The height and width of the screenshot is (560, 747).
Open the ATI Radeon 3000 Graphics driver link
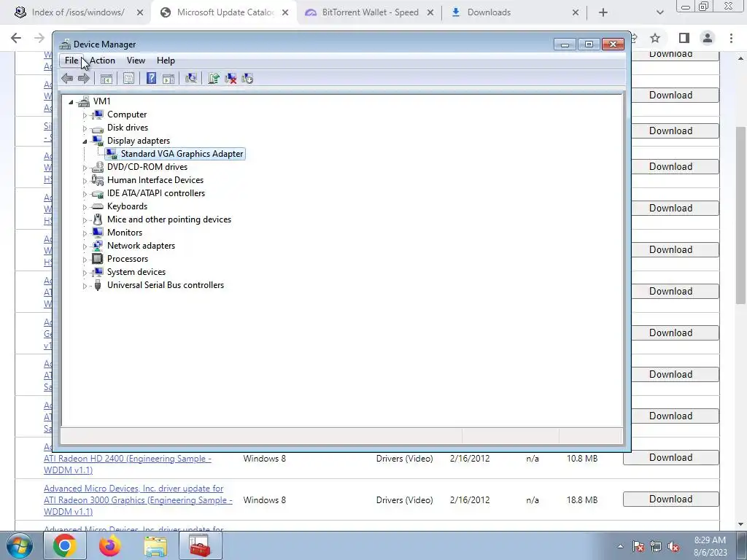[138, 500]
